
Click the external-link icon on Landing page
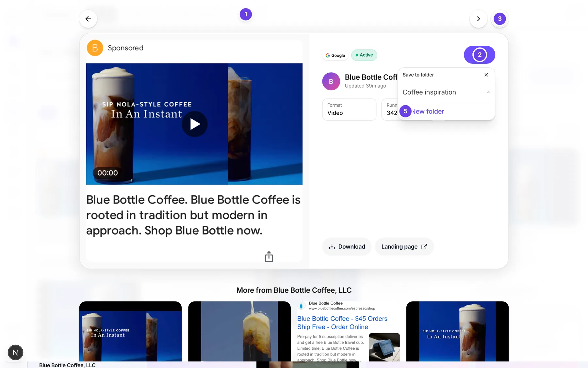pyautogui.click(x=424, y=247)
